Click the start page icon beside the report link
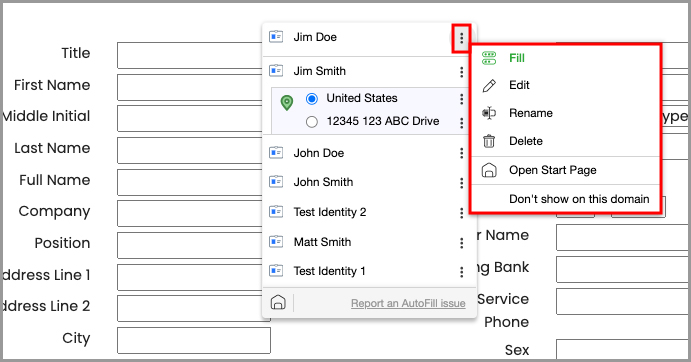The width and height of the screenshot is (691, 362). [278, 302]
